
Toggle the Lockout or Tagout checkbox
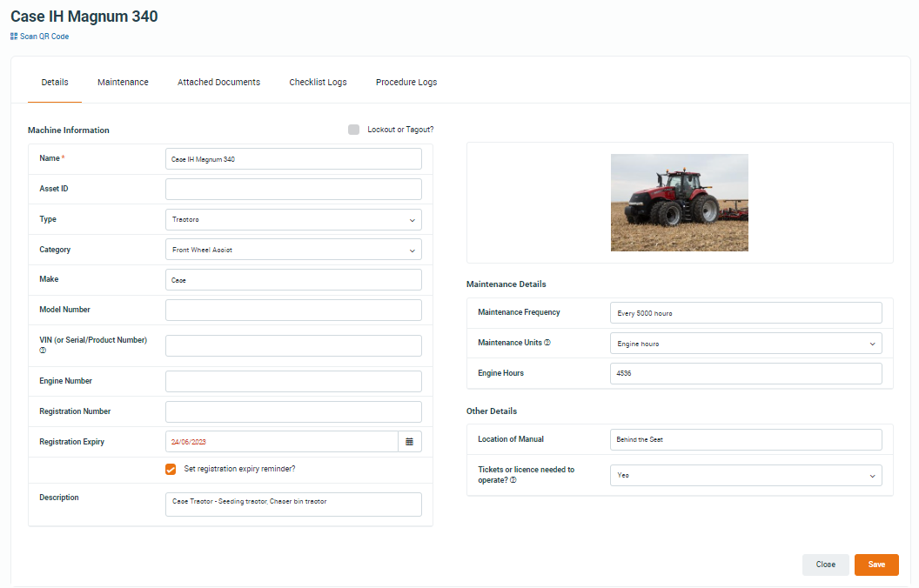pyautogui.click(x=353, y=130)
